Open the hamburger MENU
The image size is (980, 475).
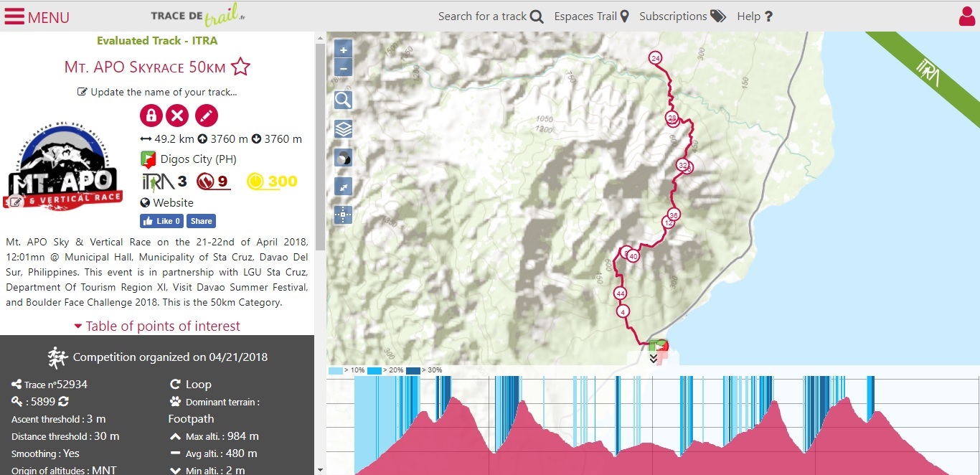[x=37, y=17]
